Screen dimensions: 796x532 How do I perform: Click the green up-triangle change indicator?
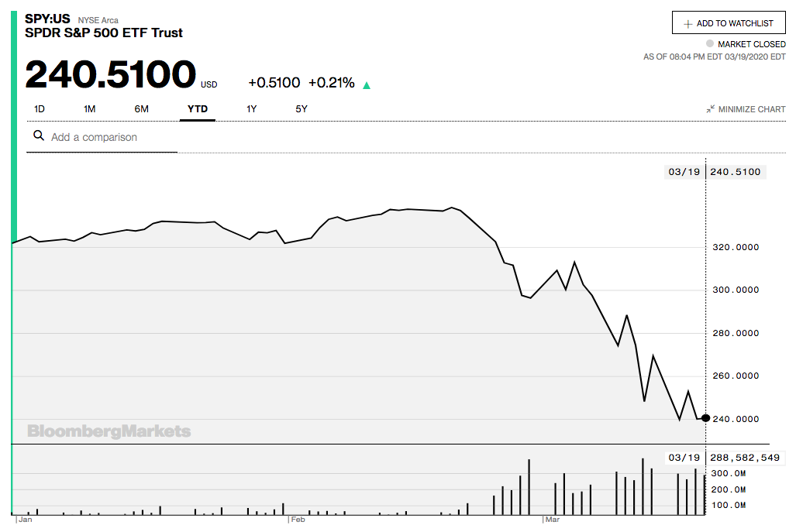coord(367,84)
